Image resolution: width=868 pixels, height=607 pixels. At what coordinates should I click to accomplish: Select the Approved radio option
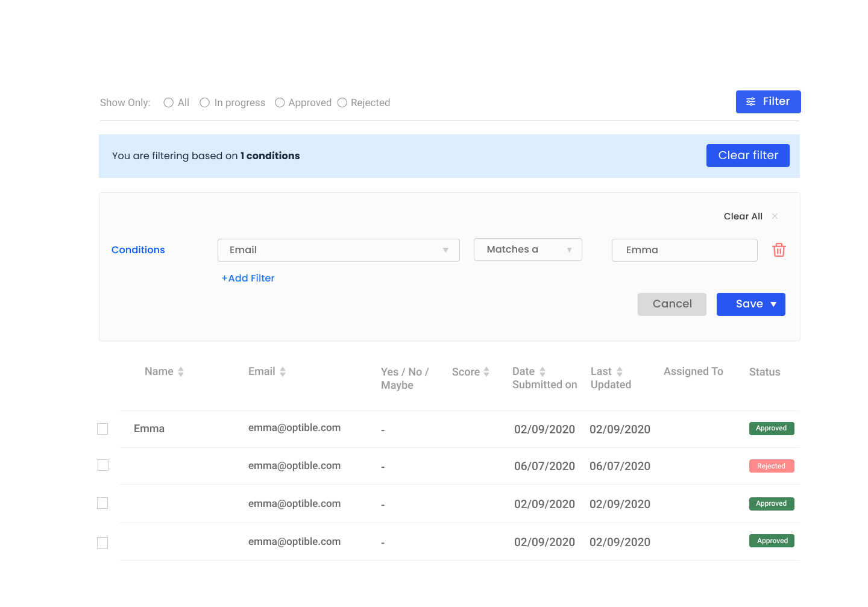(280, 103)
